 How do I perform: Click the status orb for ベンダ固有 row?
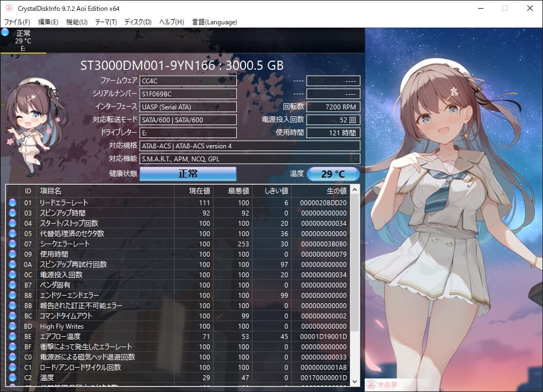pos(12,285)
